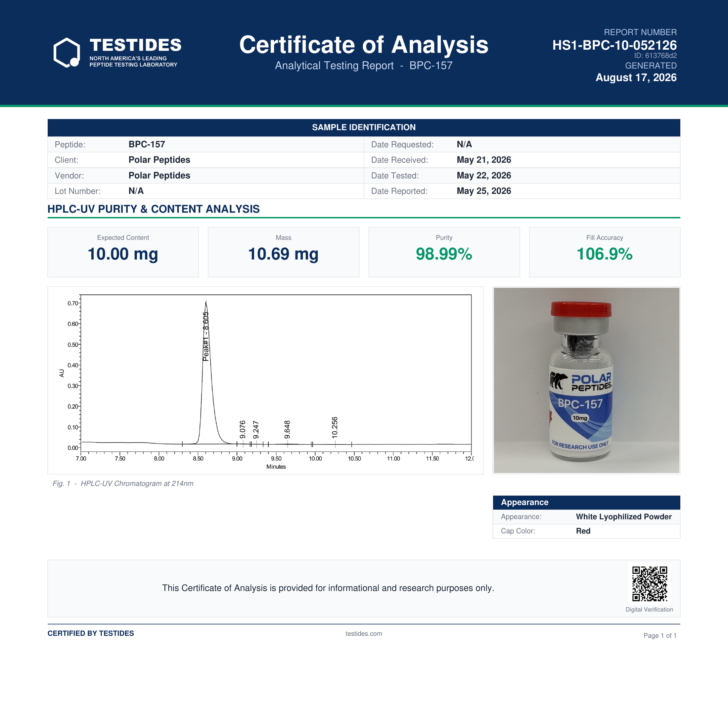Click the 10.256 peak label
Image resolution: width=728 pixels, height=728 pixels.
click(x=335, y=427)
